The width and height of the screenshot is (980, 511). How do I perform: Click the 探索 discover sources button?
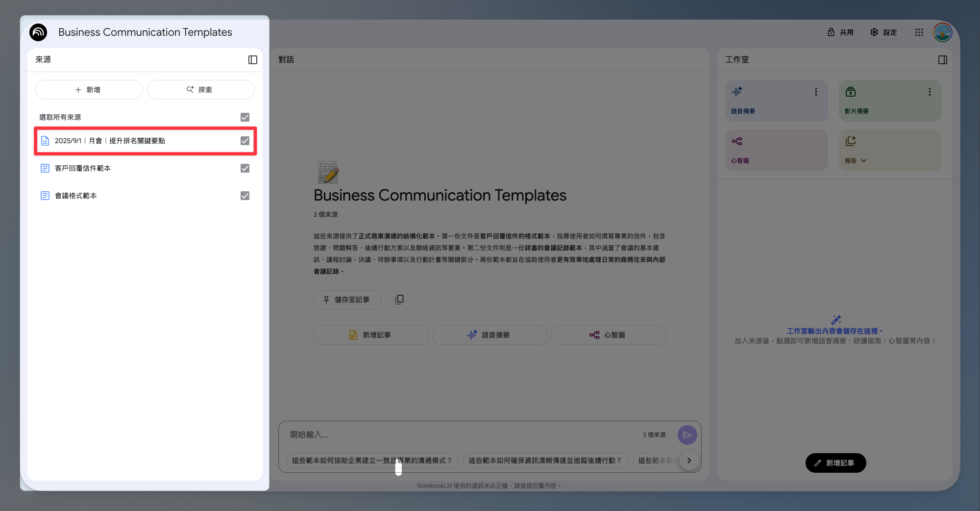coord(201,90)
